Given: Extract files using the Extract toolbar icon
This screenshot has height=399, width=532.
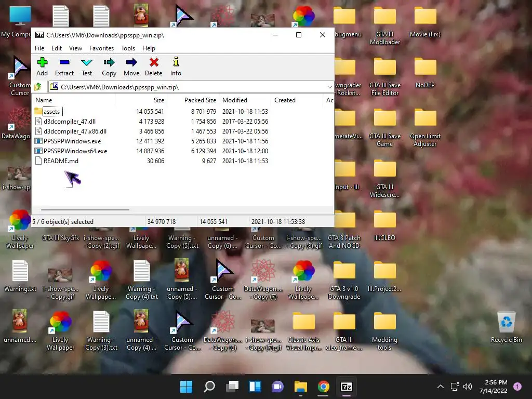Looking at the screenshot, I should coord(64,66).
